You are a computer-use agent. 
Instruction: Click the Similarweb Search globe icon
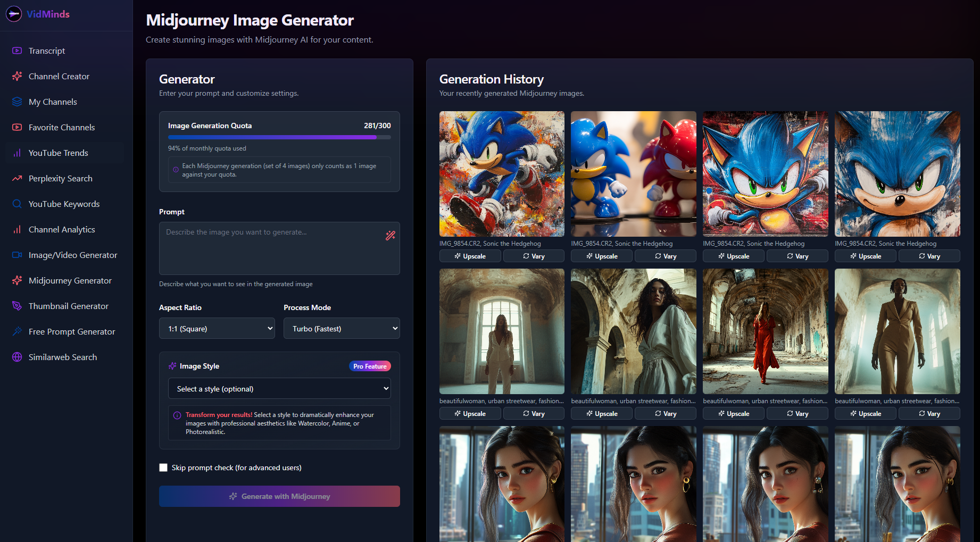pos(17,357)
